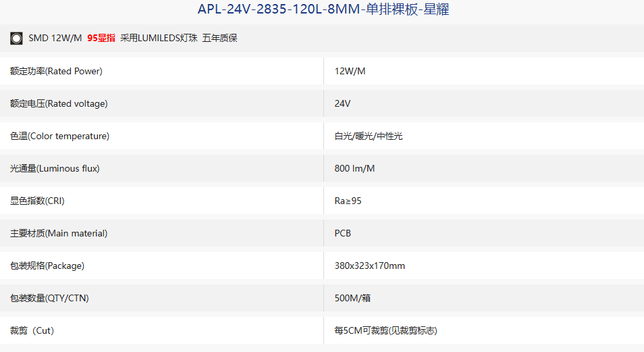Click the text '五年质保'

click(x=220, y=39)
